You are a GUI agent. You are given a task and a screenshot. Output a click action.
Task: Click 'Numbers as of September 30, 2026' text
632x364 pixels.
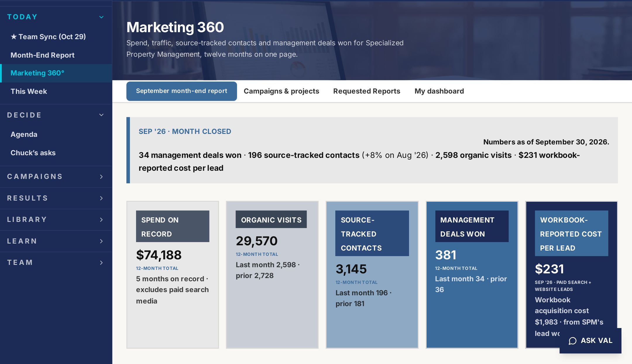click(x=546, y=142)
